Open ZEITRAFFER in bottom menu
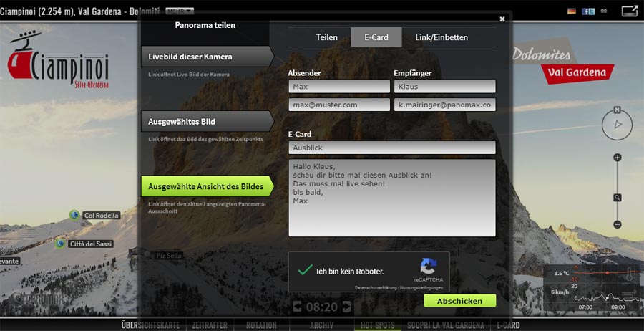This screenshot has height=331, width=644. [x=210, y=325]
